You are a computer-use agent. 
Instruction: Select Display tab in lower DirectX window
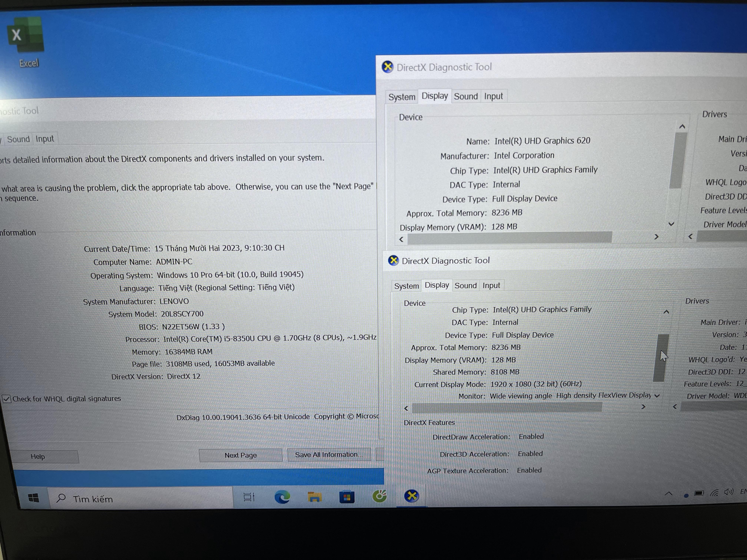tap(437, 285)
